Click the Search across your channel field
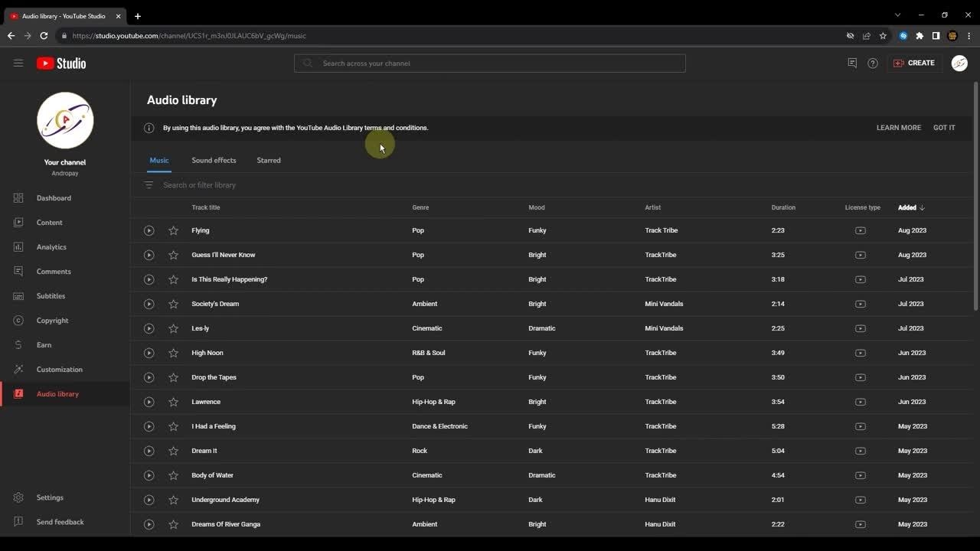The height and width of the screenshot is (551, 980). [490, 64]
